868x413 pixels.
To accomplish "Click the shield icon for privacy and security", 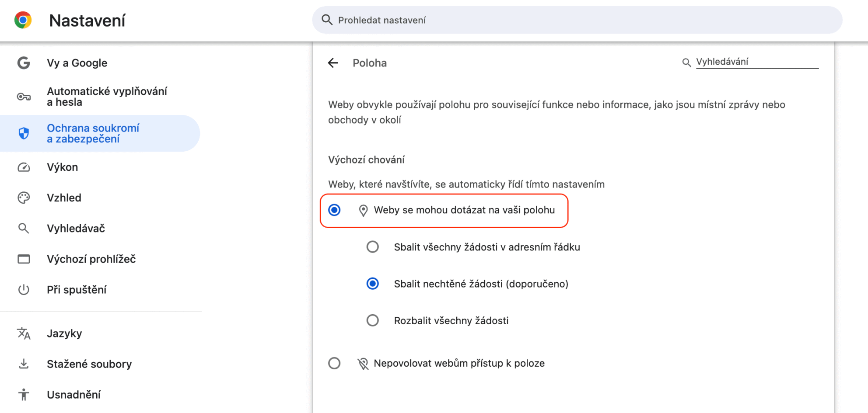I will point(24,133).
